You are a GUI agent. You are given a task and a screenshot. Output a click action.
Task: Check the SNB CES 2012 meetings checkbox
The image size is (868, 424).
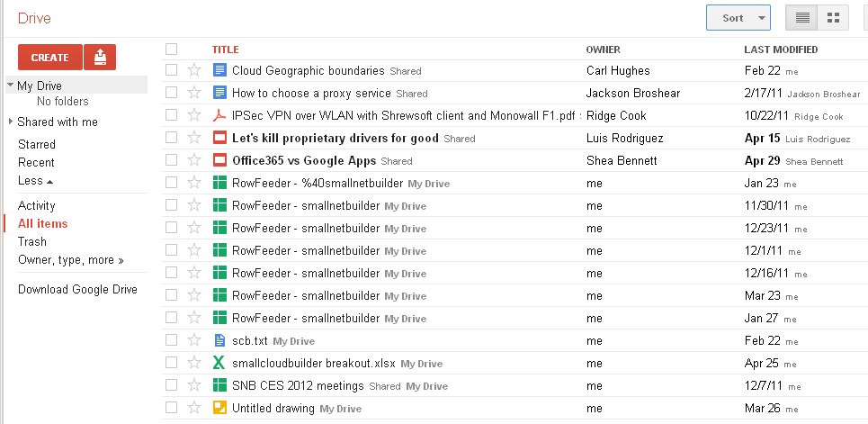pyautogui.click(x=171, y=384)
